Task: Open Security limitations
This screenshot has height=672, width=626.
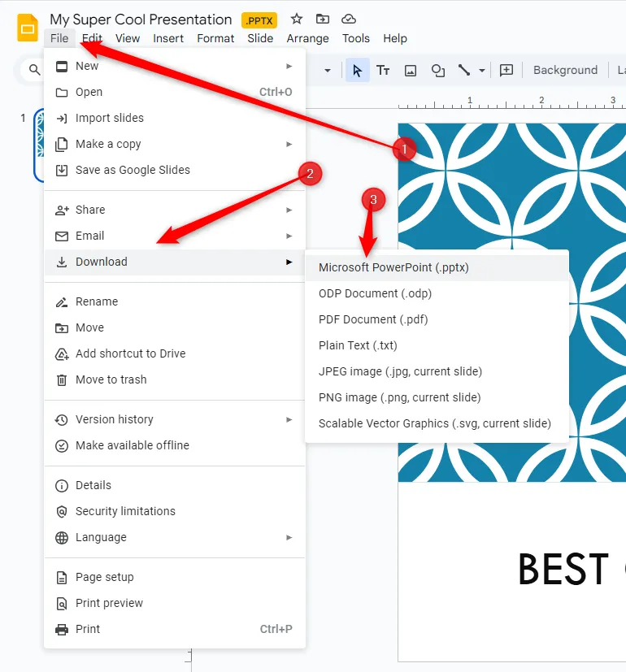Action: tap(175, 511)
